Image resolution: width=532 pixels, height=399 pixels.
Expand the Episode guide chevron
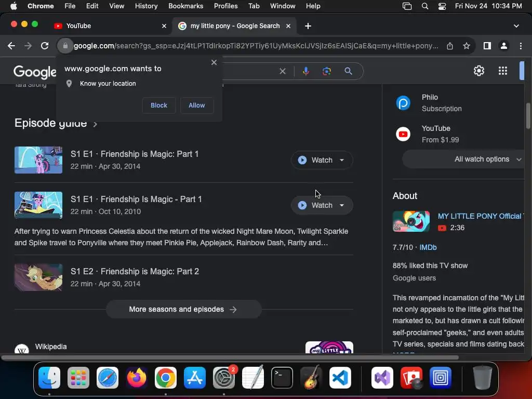tap(96, 124)
